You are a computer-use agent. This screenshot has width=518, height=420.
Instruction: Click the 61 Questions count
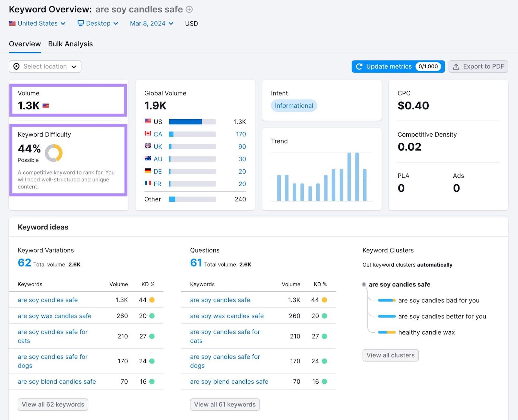coord(196,263)
